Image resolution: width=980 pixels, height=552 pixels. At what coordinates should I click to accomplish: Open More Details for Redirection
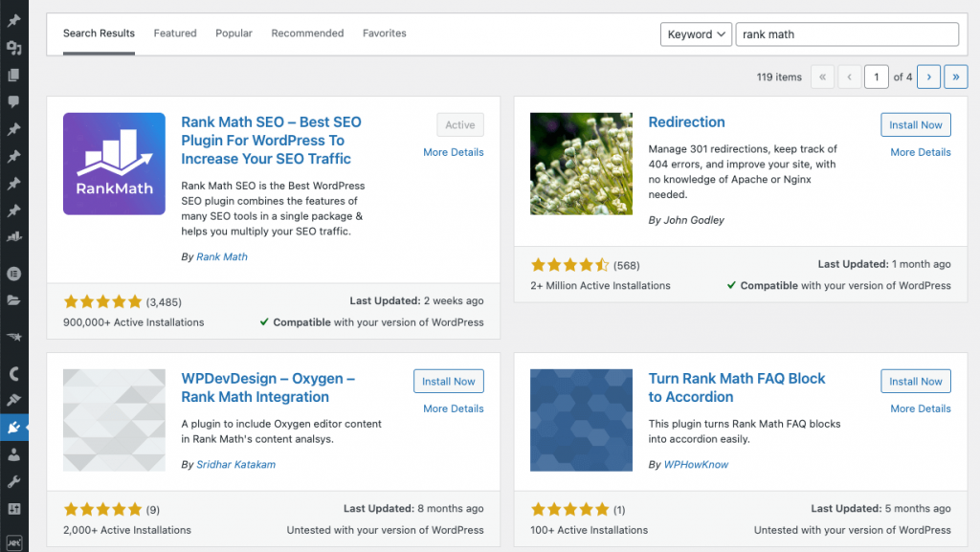pyautogui.click(x=921, y=152)
